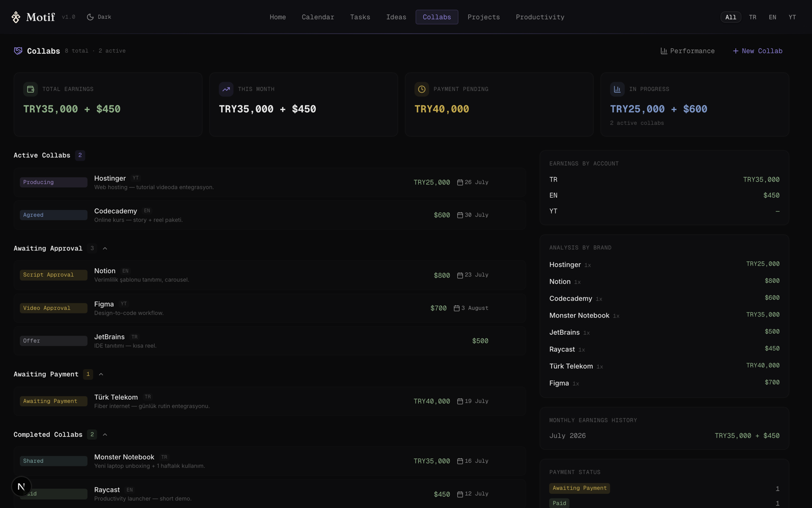Click the calendar icon beside Figma's 3 August date
812x508 pixels.
coord(456,308)
